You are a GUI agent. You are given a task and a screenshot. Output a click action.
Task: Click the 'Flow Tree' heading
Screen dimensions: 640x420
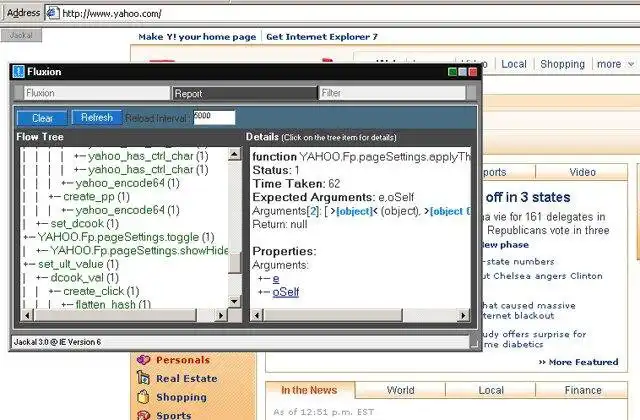(x=40, y=137)
